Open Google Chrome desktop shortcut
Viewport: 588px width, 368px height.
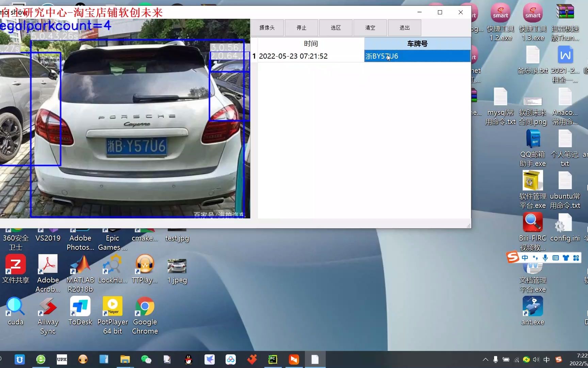point(145,316)
